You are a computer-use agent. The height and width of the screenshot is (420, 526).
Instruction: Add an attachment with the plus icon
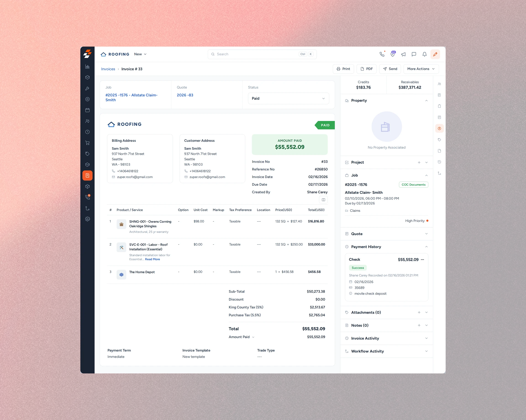419,312
